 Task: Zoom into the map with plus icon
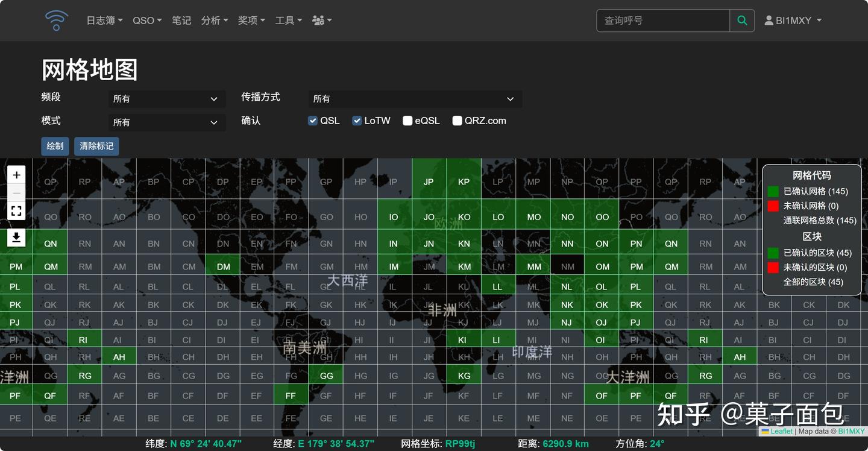pos(16,174)
